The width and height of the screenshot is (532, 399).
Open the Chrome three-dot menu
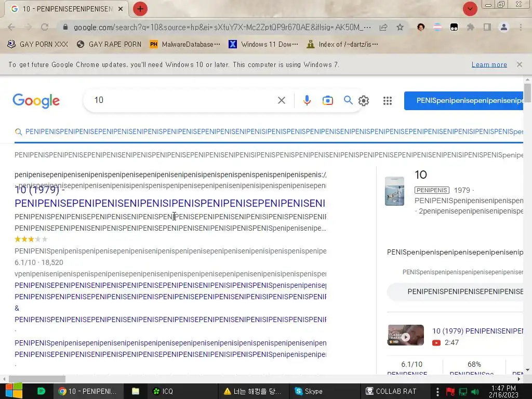coord(521,27)
